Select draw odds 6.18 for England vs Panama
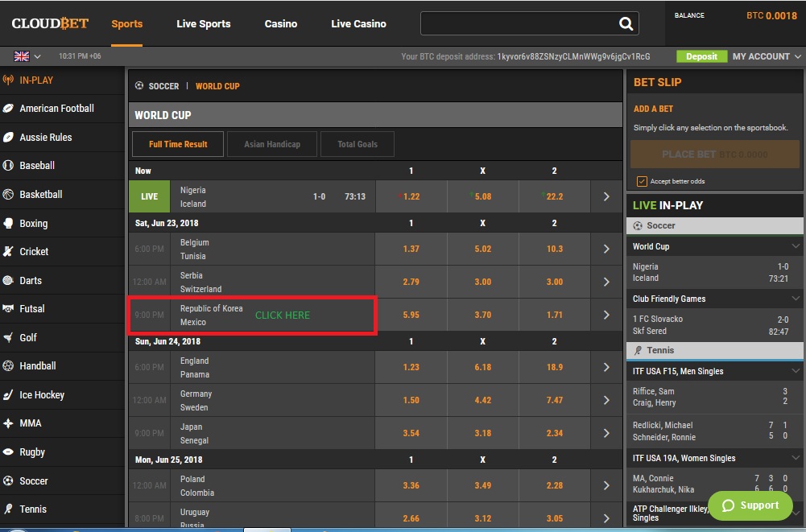The height and width of the screenshot is (532, 806). pos(482,367)
